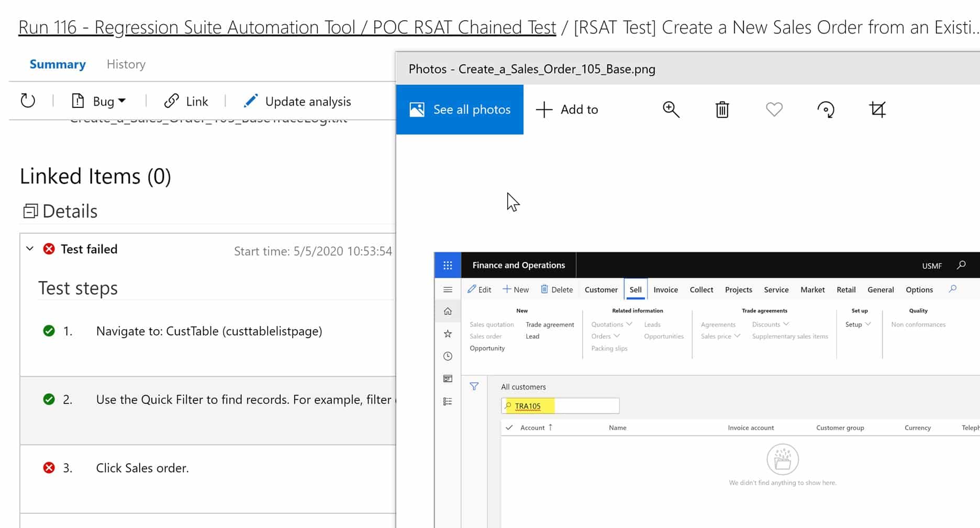This screenshot has width=980, height=528.
Task: Switch to the History tab
Action: [x=126, y=64]
